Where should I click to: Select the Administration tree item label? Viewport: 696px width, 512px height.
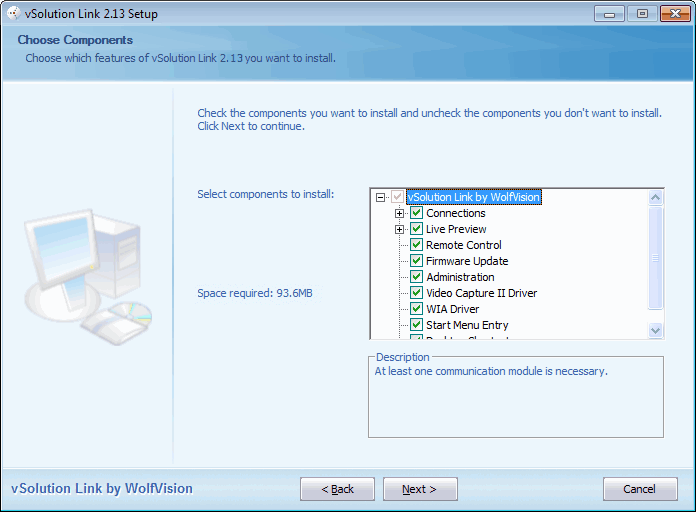(460, 277)
